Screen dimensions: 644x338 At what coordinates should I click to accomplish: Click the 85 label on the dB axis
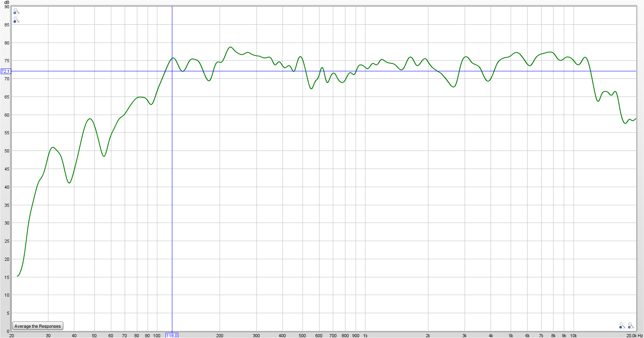coord(7,25)
